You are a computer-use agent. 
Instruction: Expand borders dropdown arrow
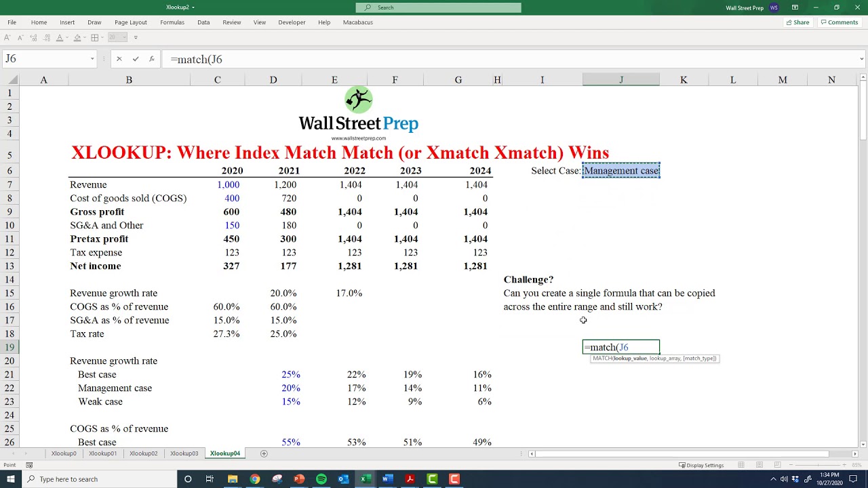pyautogui.click(x=103, y=38)
